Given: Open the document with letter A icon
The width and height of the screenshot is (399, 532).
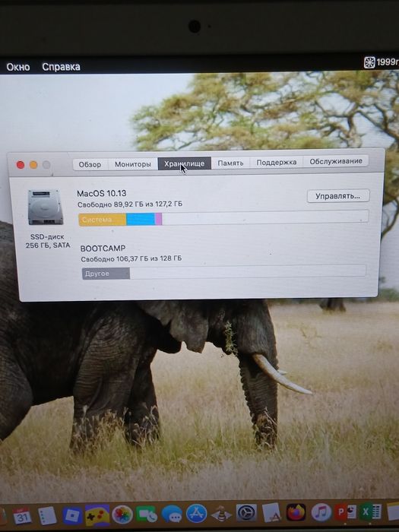Looking at the screenshot, I should pyautogui.click(x=271, y=512).
